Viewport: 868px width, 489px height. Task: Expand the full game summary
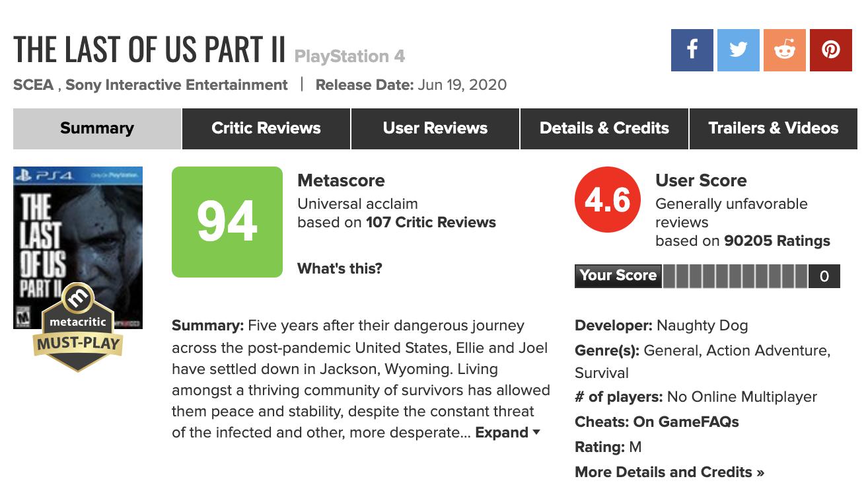coord(507,433)
